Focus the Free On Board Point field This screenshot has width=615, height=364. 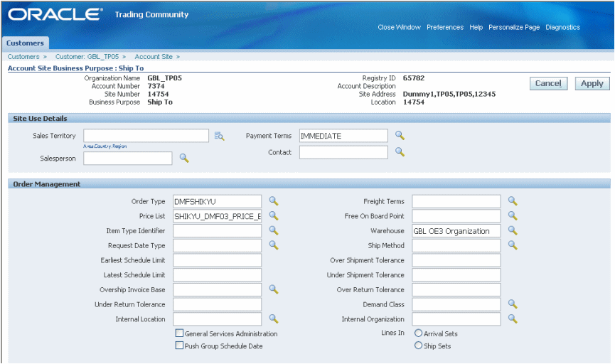tap(456, 216)
